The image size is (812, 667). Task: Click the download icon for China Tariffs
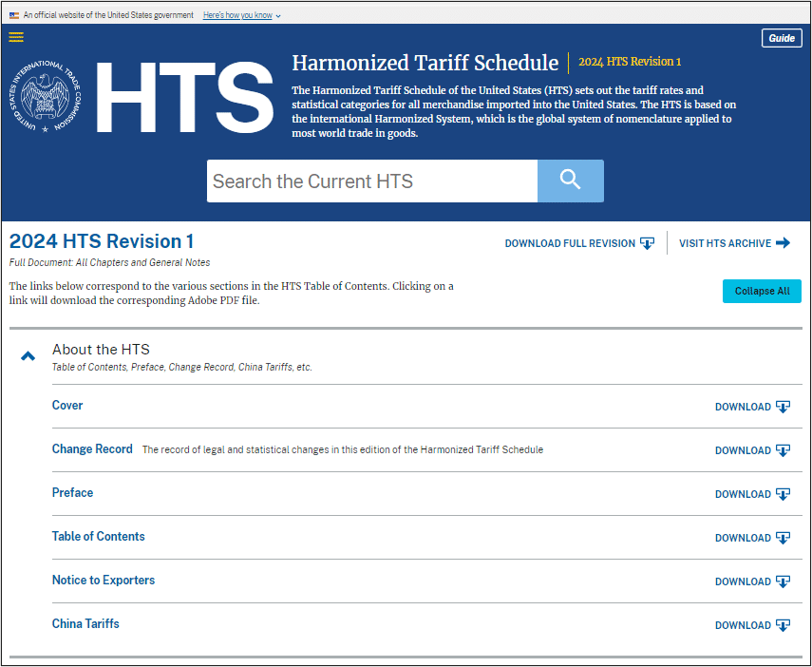tap(783, 625)
